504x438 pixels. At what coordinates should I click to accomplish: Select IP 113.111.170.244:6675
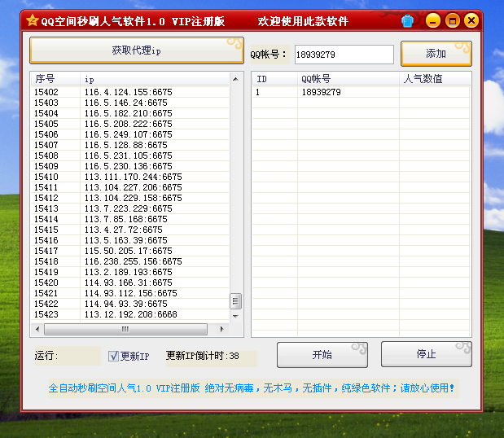pyautogui.click(x=129, y=177)
